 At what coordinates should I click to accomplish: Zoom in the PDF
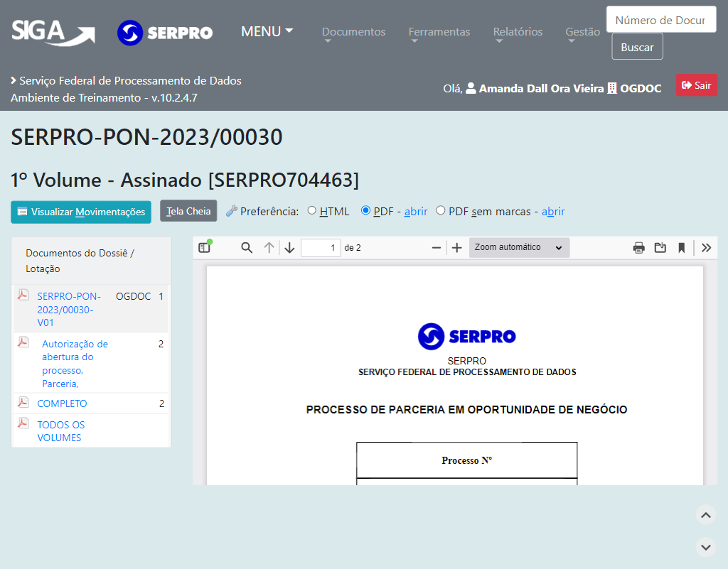coord(457,248)
